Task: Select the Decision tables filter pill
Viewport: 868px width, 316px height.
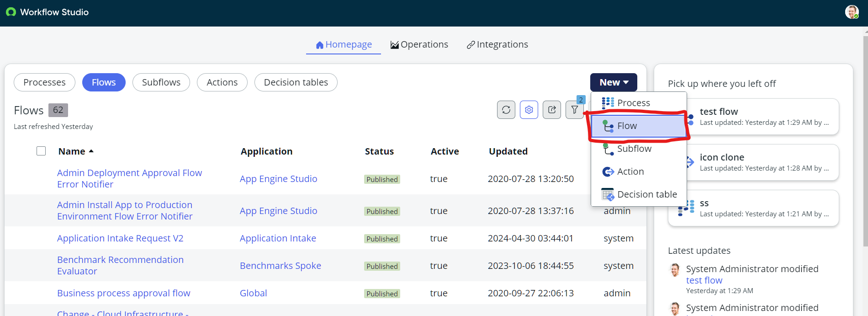Action: (x=296, y=82)
